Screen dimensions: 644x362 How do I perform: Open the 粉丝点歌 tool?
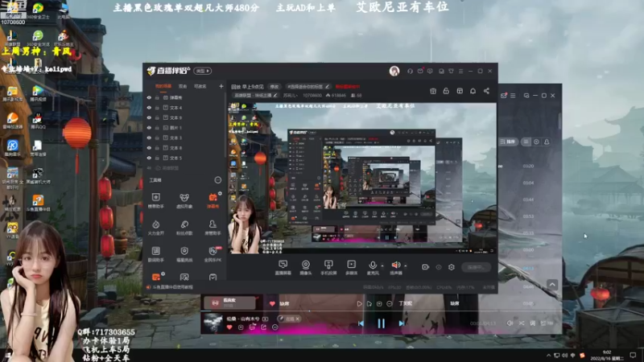click(184, 228)
